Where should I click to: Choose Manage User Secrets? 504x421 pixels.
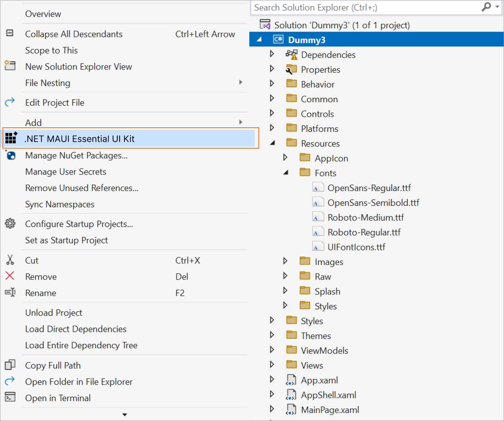tap(66, 172)
